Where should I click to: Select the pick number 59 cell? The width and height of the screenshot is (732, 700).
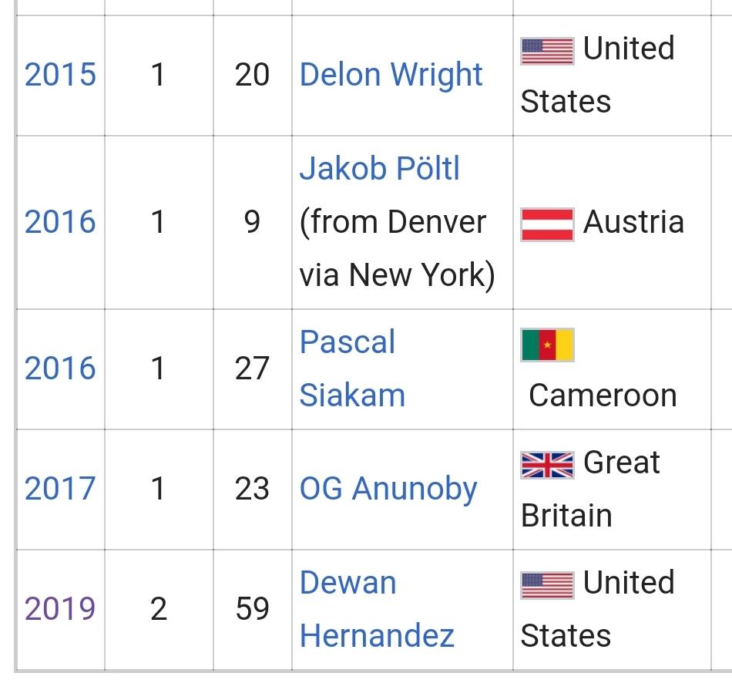click(253, 609)
